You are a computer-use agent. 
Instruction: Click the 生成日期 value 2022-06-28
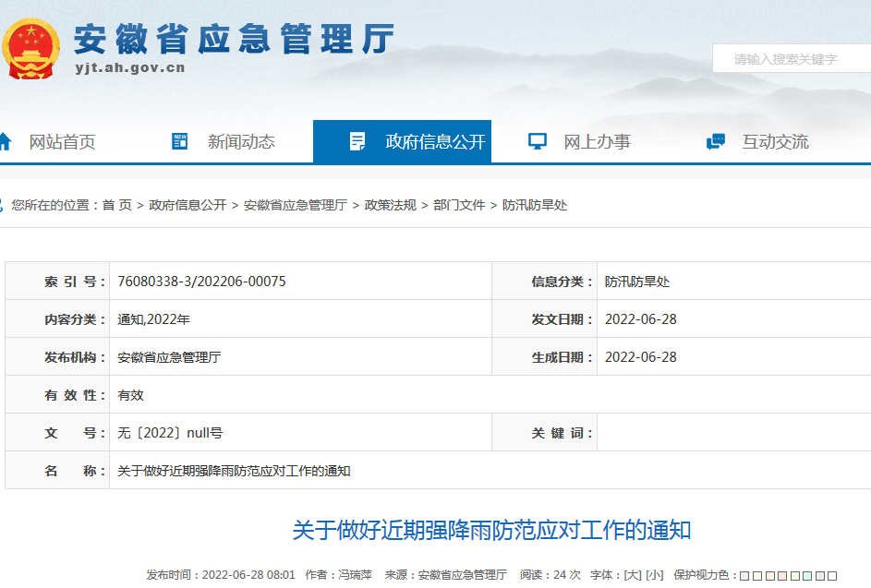coord(640,357)
